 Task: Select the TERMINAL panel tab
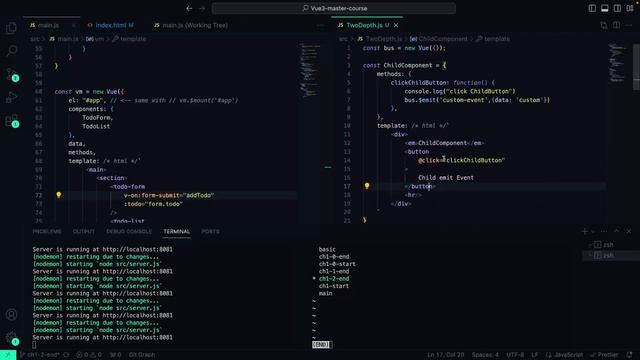coord(177,231)
